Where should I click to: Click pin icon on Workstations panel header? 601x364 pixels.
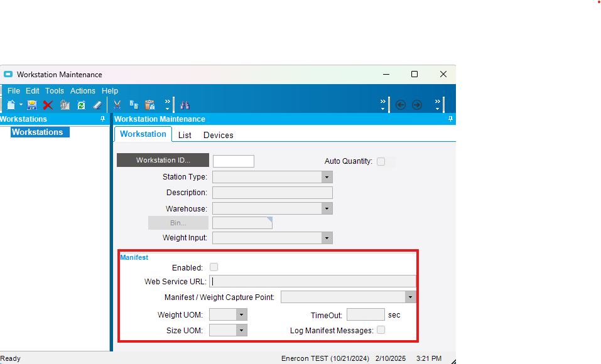(x=102, y=119)
